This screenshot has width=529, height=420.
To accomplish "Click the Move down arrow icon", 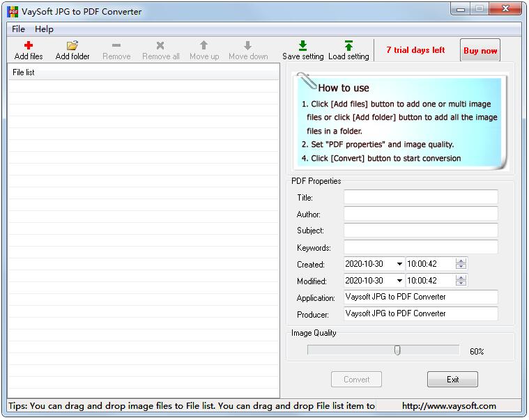I will (248, 45).
